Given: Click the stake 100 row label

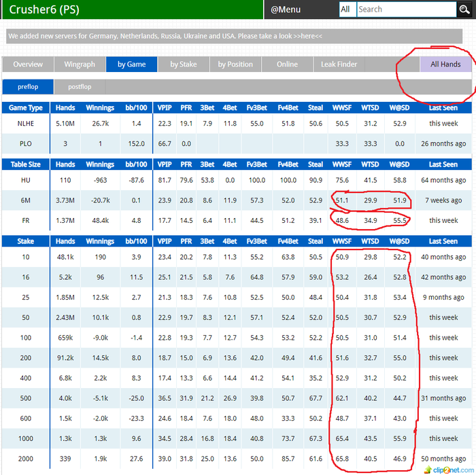Looking at the screenshot, I should coord(26,338).
